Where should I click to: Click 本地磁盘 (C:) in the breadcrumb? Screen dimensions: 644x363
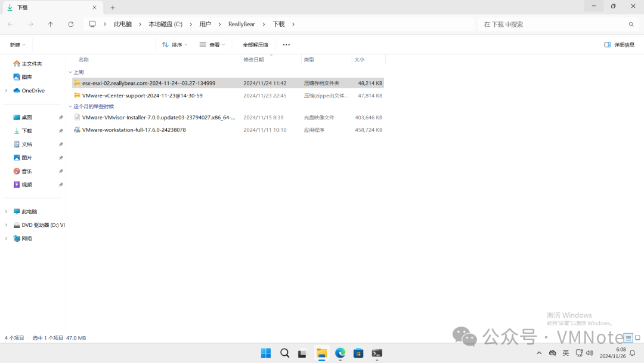pos(166,24)
